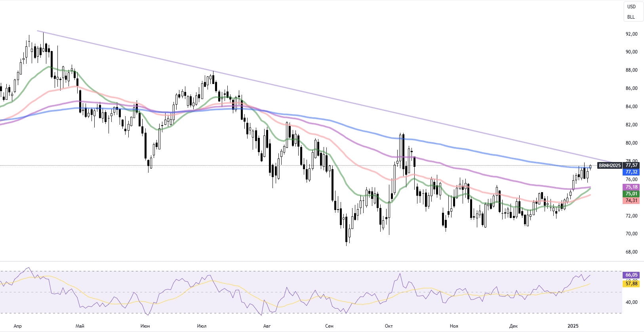
Task: Click the Июн label on time axis
Action: tap(145, 326)
